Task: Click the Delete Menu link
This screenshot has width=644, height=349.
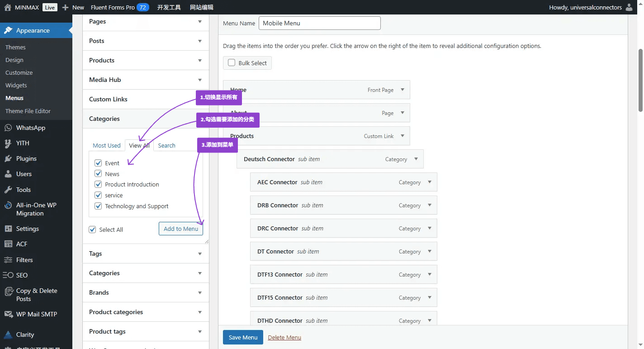Action: [x=284, y=337]
